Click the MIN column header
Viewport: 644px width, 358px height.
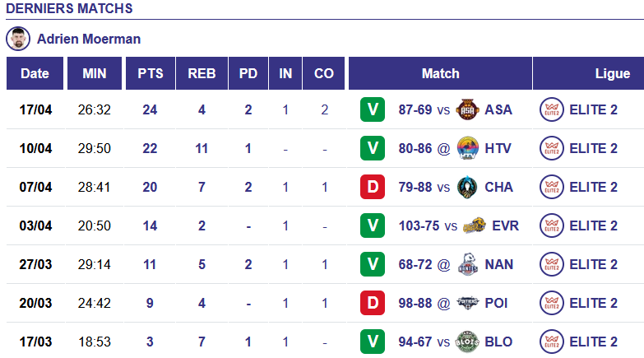point(95,73)
